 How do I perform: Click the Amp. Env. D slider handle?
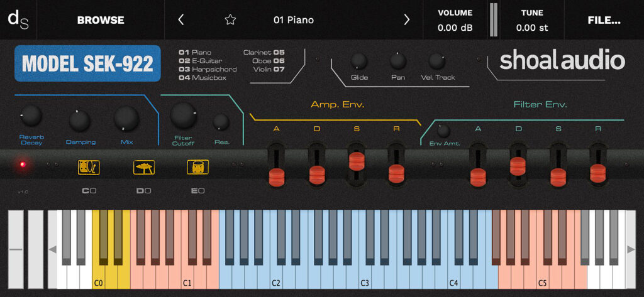point(317,175)
